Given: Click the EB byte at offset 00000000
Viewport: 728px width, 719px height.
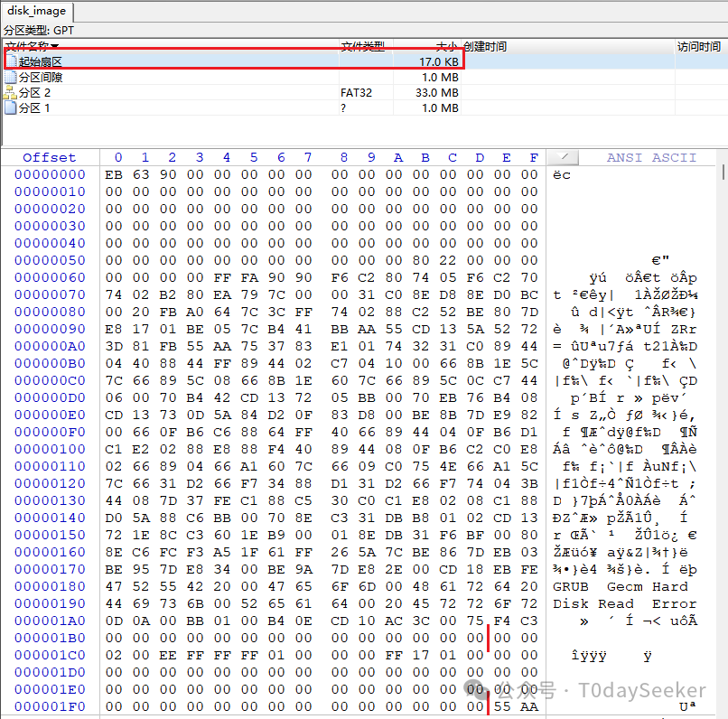Looking at the screenshot, I should click(114, 174).
